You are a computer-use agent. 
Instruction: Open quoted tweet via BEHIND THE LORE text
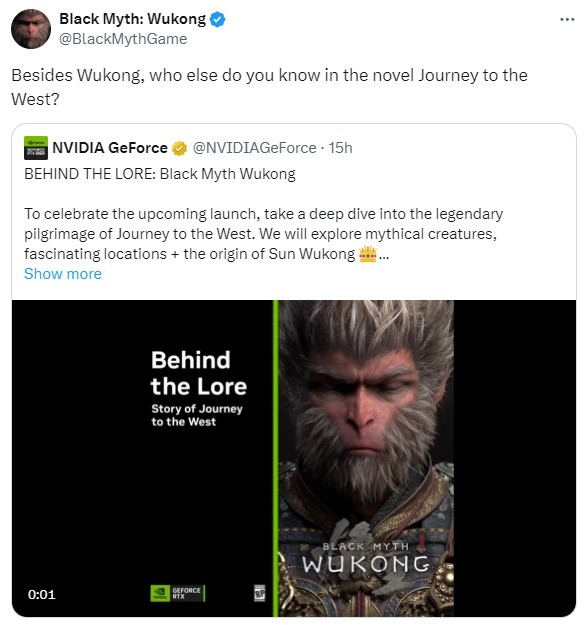tap(160, 174)
